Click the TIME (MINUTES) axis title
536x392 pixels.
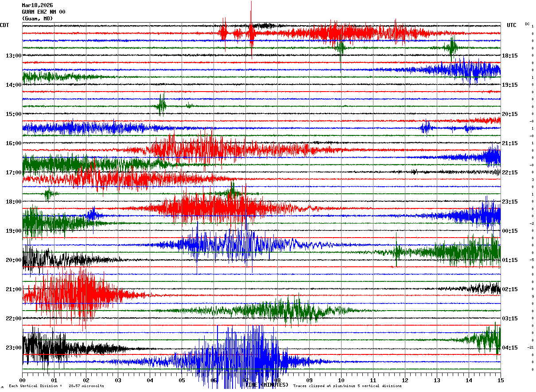(x=267, y=385)
